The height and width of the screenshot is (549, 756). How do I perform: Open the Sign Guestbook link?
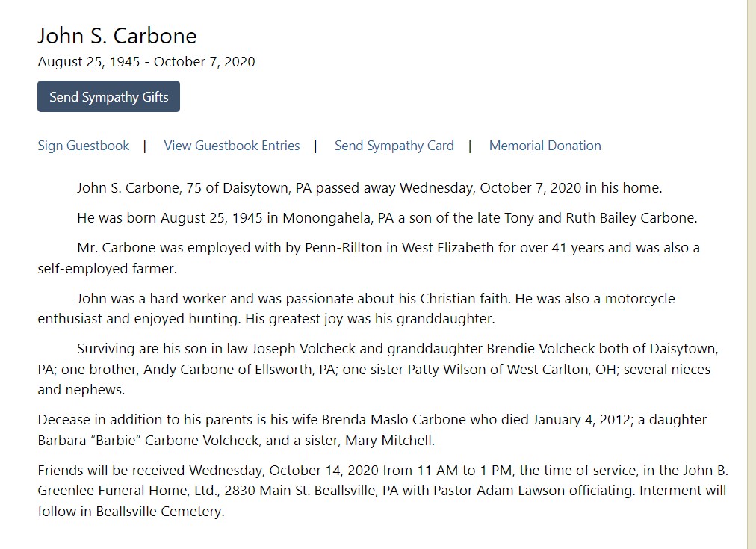(84, 146)
